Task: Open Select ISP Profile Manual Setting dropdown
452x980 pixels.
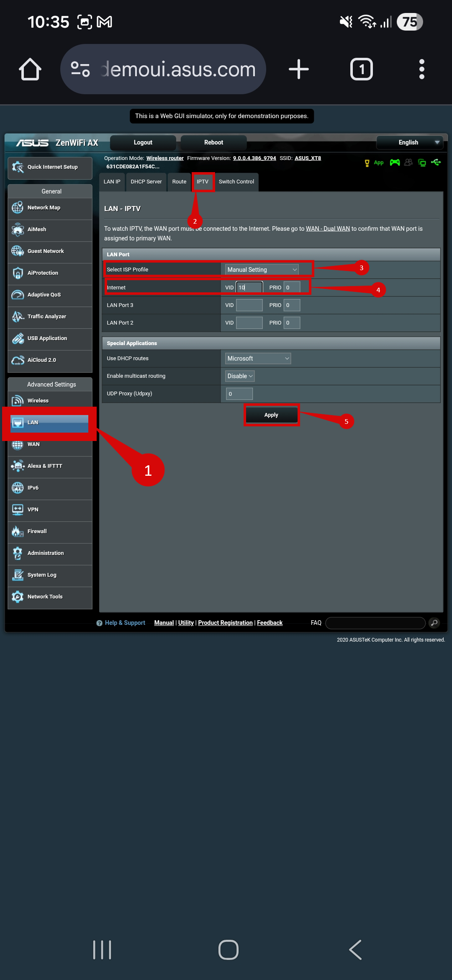Action: [x=262, y=270]
